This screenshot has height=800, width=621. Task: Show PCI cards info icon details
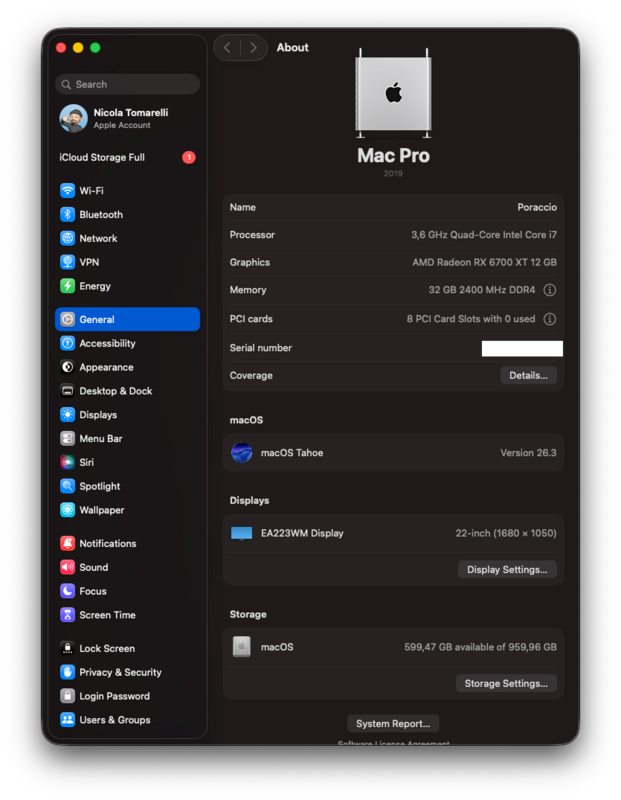click(550, 319)
